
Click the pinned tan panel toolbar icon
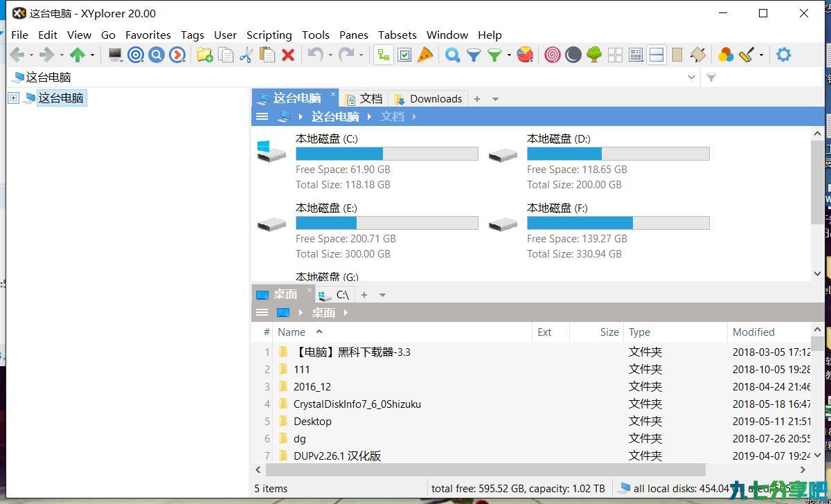coord(698,55)
